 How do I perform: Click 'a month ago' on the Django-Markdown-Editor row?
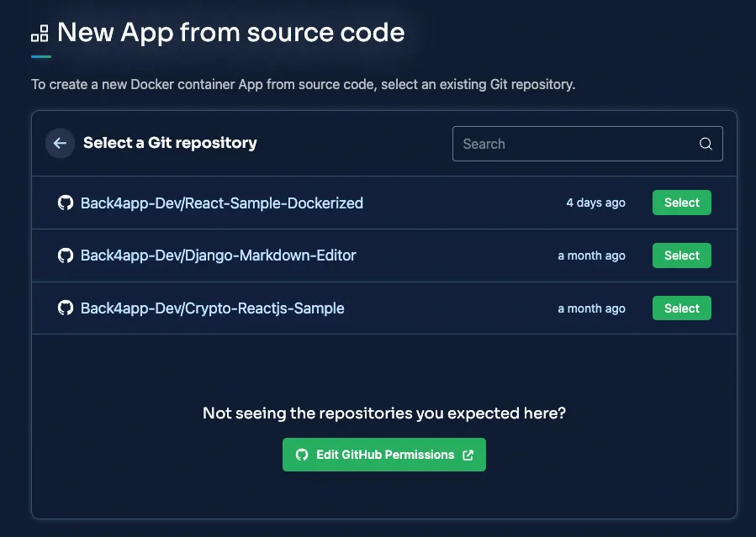pos(591,255)
